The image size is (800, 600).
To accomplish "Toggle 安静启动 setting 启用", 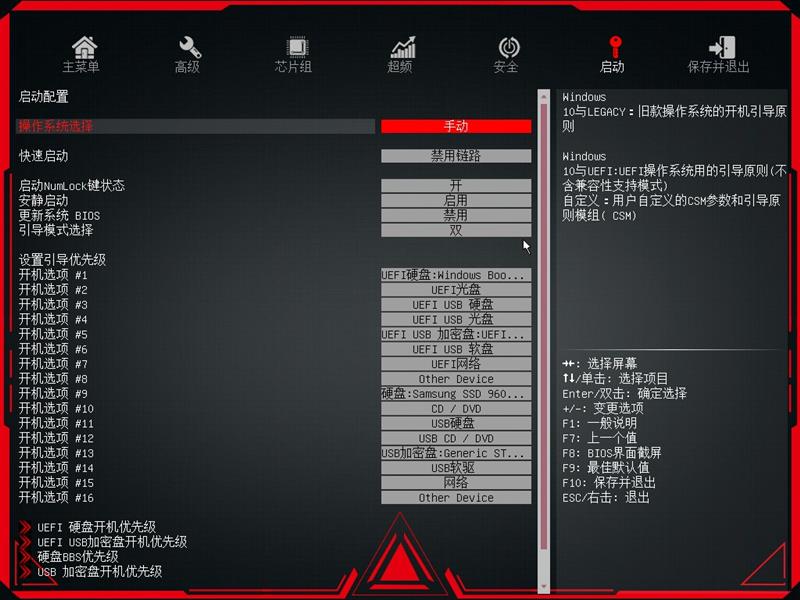I will (x=456, y=200).
